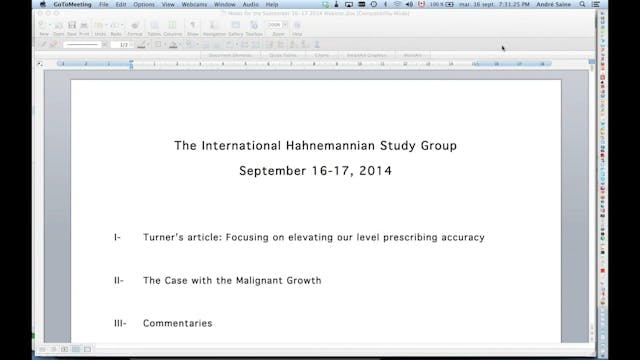Image resolution: width=640 pixels, height=360 pixels.
Task: Click the battery status icon
Action: pyautogui.click(x=449, y=4)
